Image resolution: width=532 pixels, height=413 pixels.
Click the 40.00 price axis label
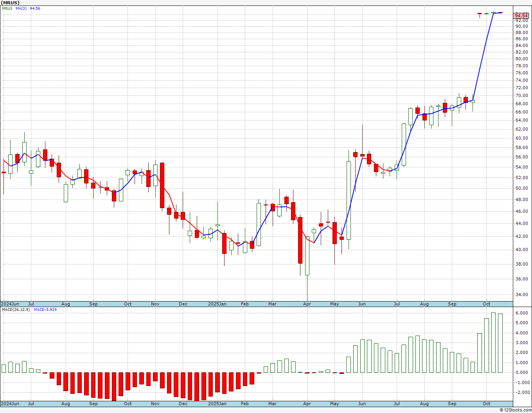(521, 250)
